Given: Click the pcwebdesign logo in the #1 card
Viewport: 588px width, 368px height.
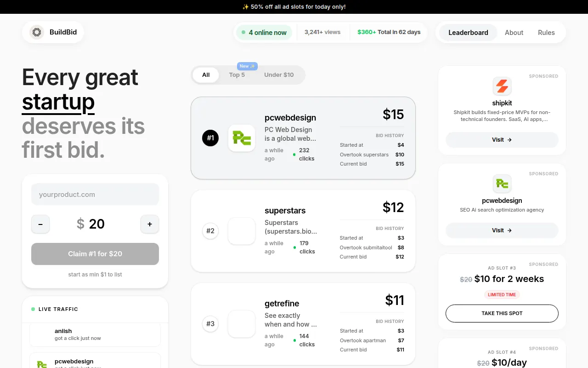Looking at the screenshot, I should (x=242, y=138).
